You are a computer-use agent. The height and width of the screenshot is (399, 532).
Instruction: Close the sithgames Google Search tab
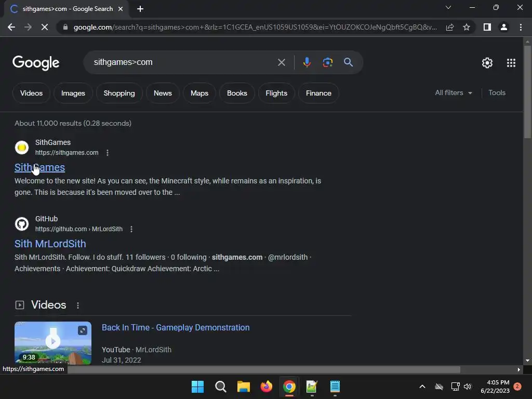pyautogui.click(x=121, y=9)
